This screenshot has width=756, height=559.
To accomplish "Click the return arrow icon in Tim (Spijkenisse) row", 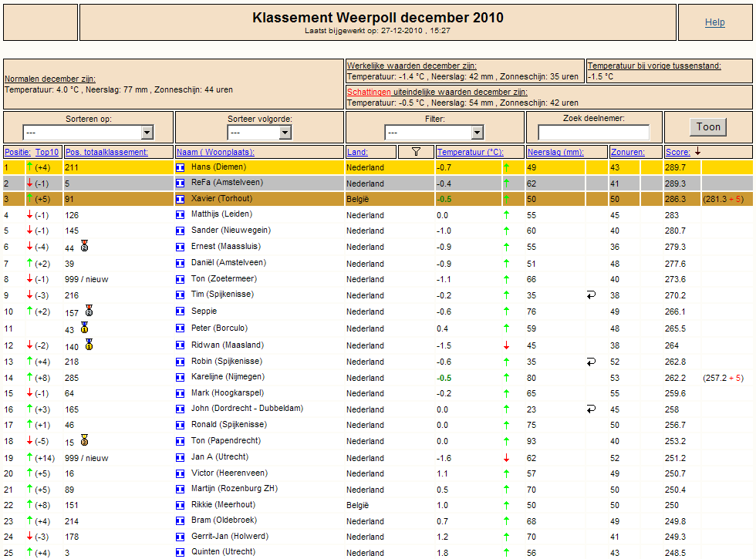I will click(591, 295).
